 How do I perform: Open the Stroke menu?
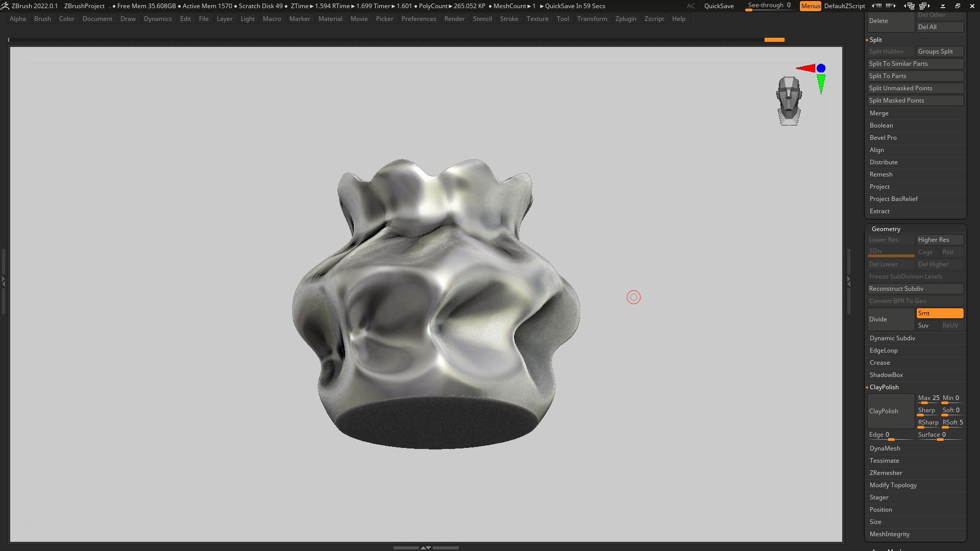[x=509, y=19]
